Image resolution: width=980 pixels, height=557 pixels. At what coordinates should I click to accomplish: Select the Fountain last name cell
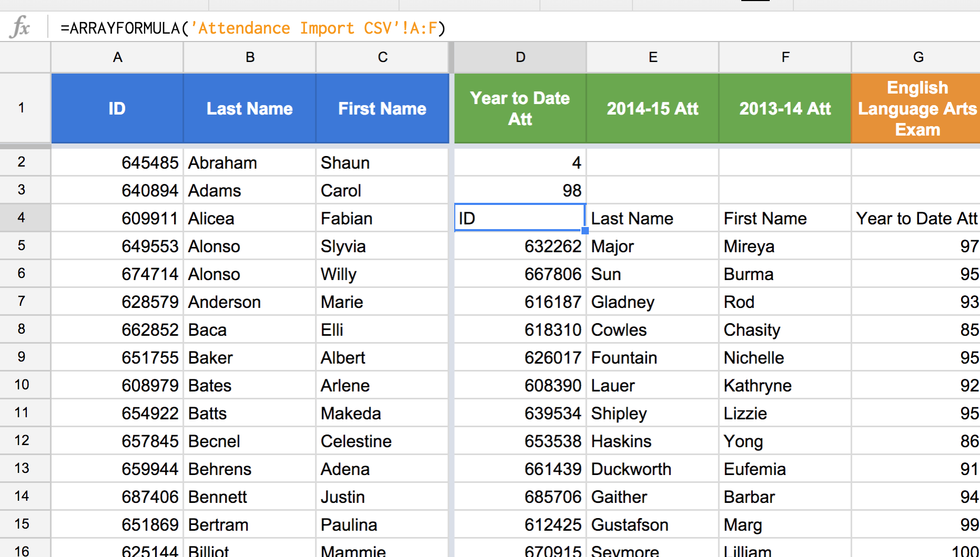pos(652,357)
